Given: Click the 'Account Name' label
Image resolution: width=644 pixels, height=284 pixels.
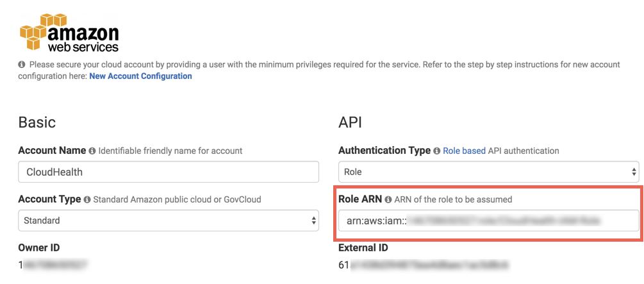Looking at the screenshot, I should click(52, 151).
